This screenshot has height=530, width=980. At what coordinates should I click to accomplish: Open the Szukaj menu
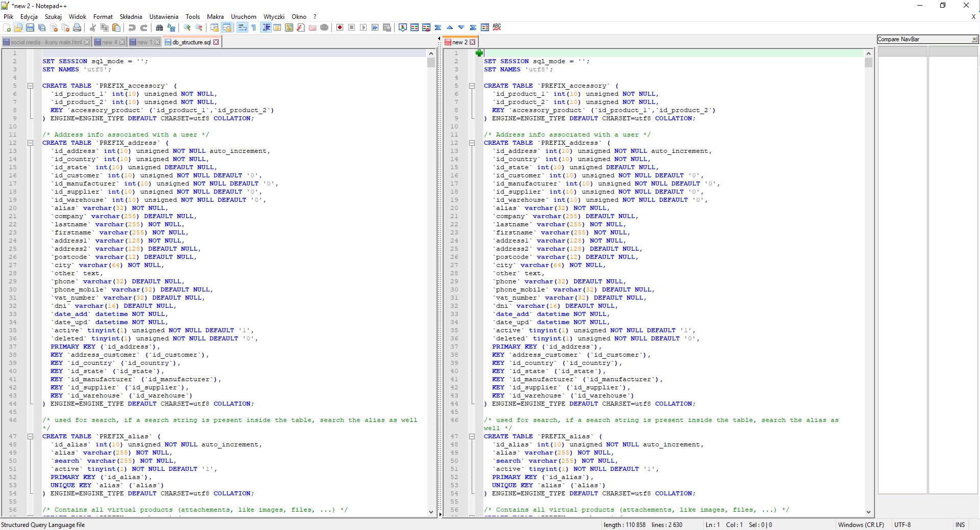pyautogui.click(x=53, y=17)
